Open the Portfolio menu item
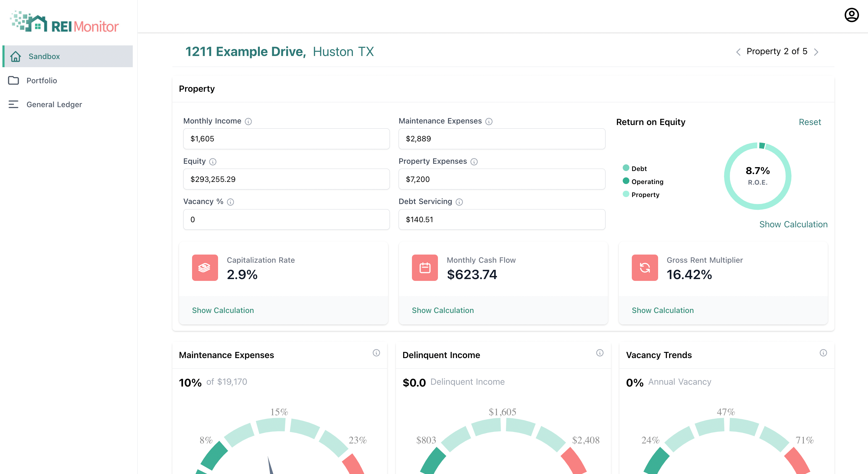 coord(41,81)
